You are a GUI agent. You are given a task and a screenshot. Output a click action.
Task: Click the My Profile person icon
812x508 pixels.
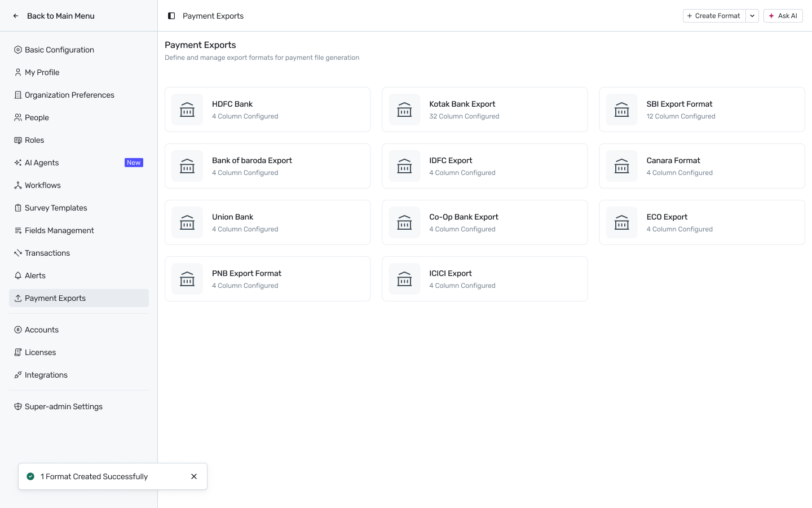coord(18,72)
